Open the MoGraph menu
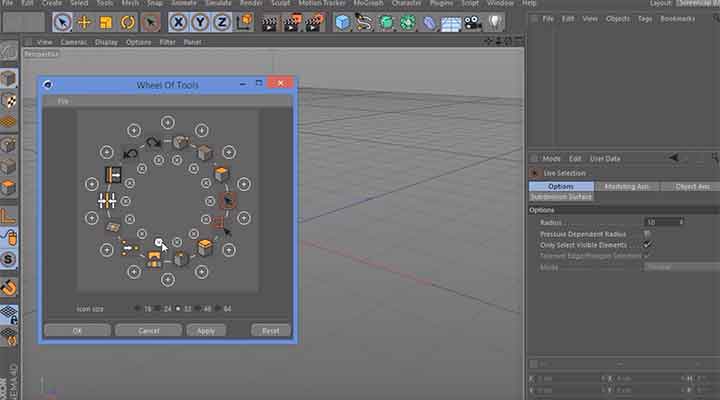Image resolution: width=720 pixels, height=400 pixels. [368, 4]
